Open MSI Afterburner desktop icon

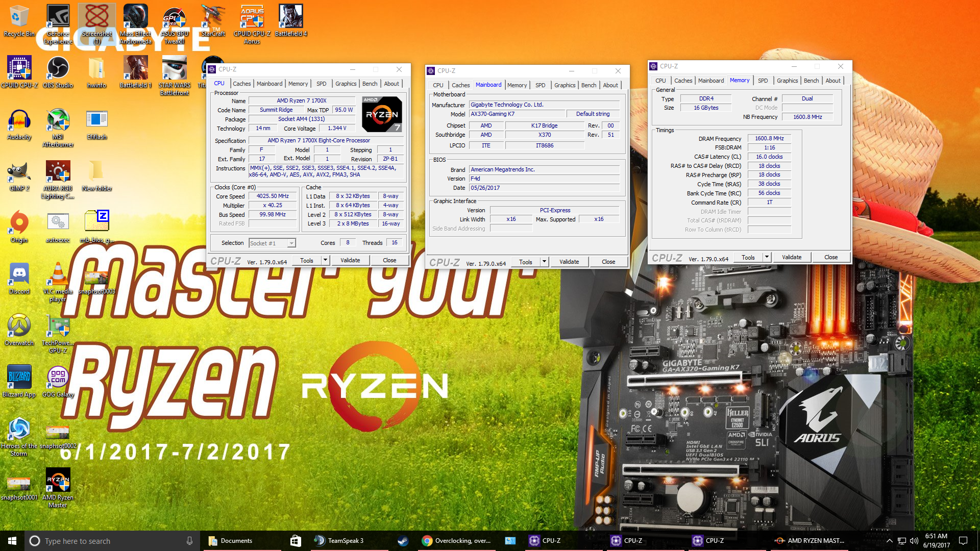(58, 128)
